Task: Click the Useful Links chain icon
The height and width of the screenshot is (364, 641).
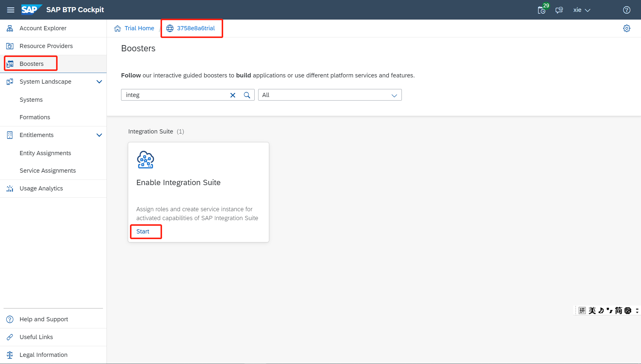Action: coord(10,337)
